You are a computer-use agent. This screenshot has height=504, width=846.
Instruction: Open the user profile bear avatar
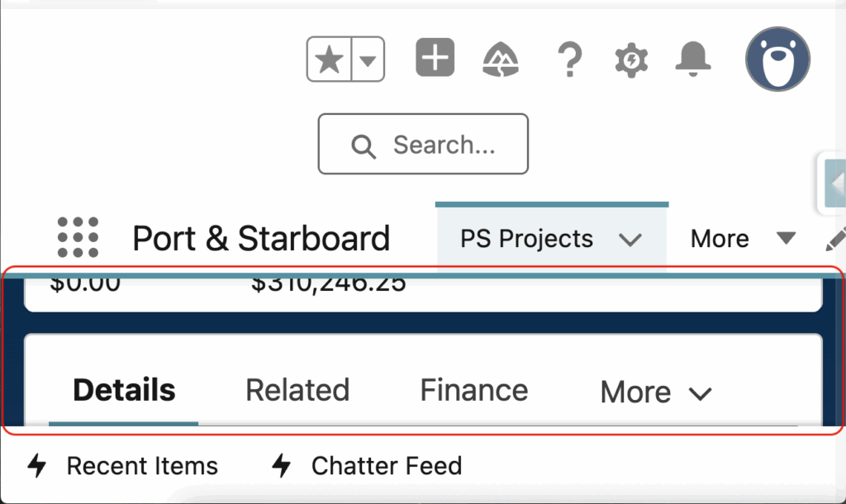point(777,59)
